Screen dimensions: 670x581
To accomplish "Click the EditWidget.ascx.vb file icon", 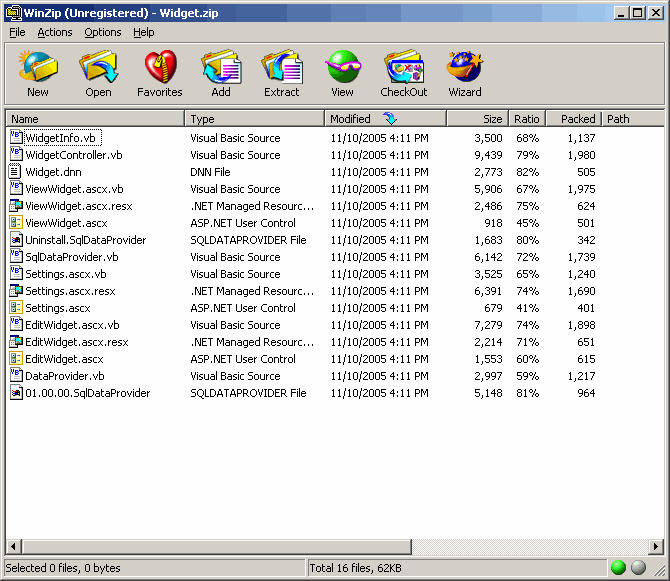I will tap(16, 325).
